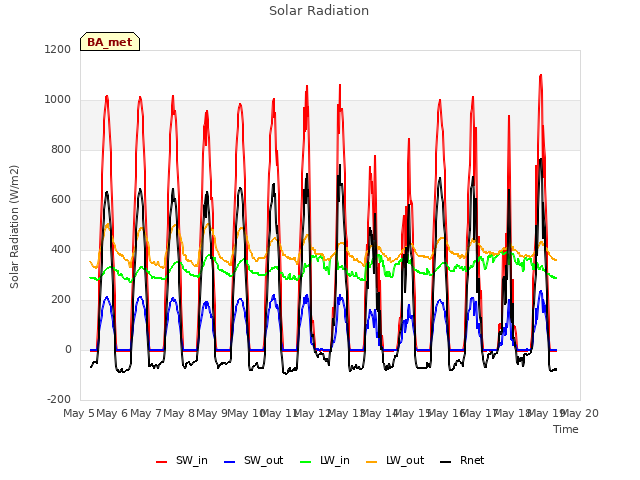Click the BA_met annotation label
The image size is (640, 480).
(110, 42)
